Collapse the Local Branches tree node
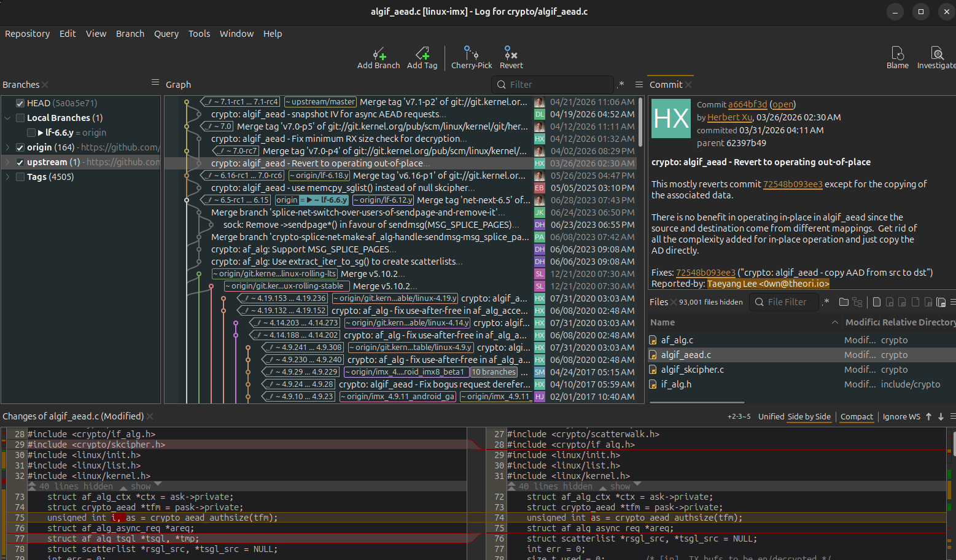The width and height of the screenshot is (956, 560). (x=7, y=118)
